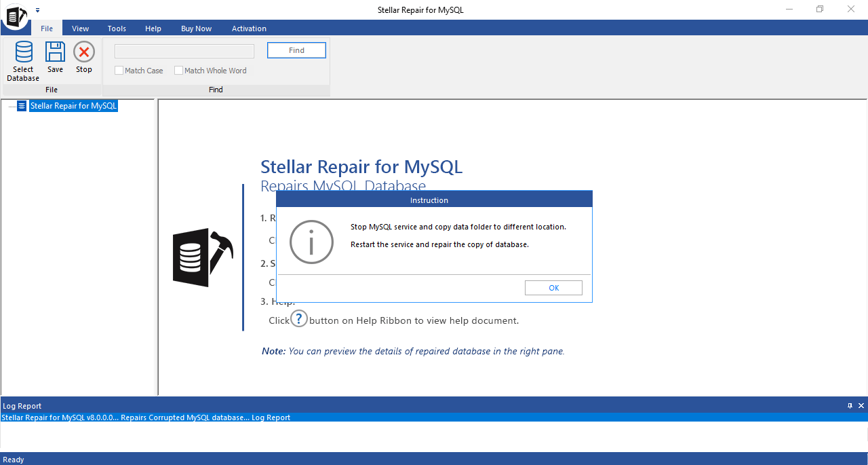Close the Log Report panel
Image resolution: width=868 pixels, height=465 pixels.
click(861, 406)
